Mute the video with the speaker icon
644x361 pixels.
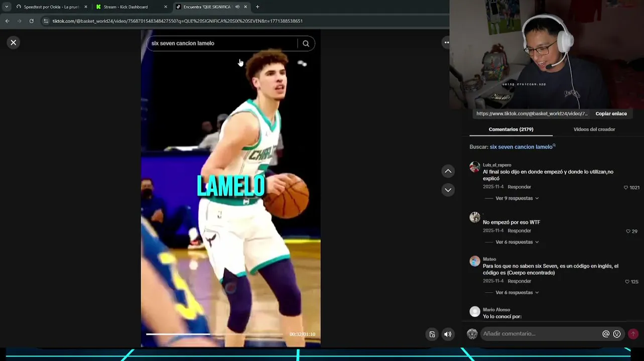click(x=448, y=334)
